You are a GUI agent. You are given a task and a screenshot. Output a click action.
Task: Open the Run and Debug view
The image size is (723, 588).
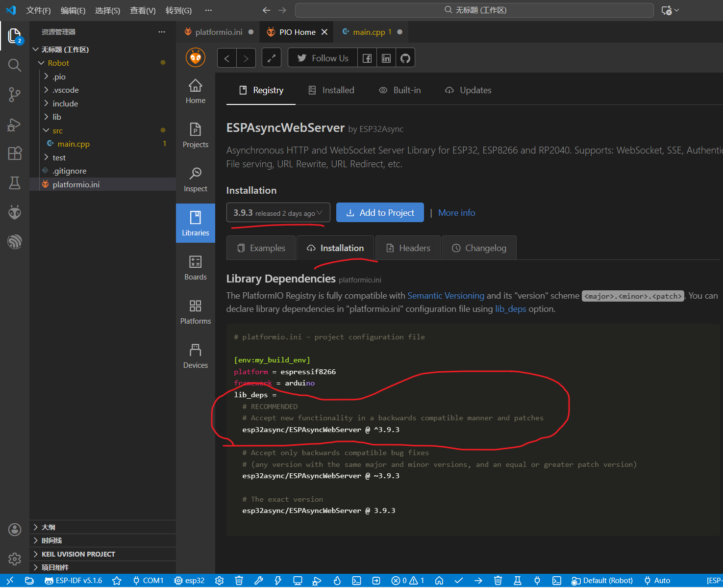point(15,125)
